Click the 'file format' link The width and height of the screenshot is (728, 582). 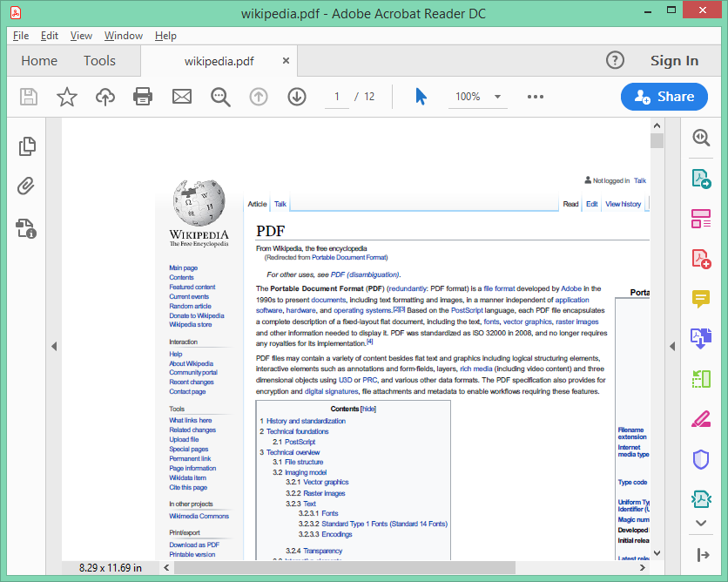click(x=499, y=288)
